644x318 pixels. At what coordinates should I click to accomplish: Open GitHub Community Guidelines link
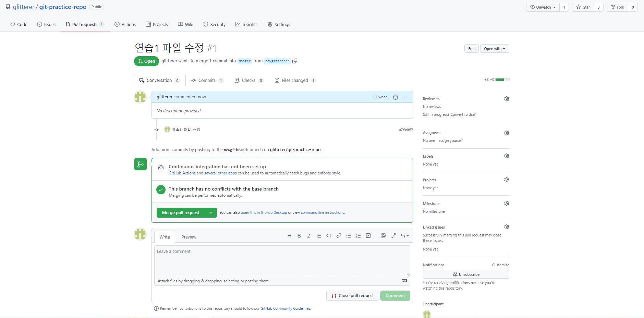(x=285, y=309)
